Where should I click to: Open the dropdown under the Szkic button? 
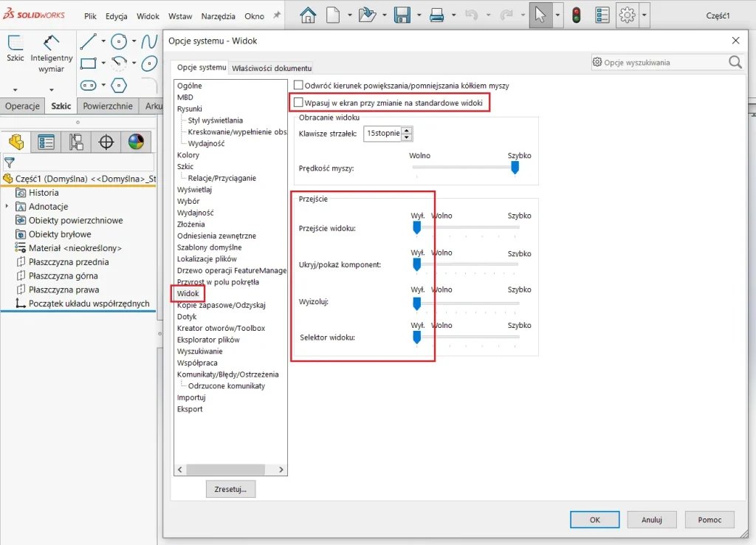pyautogui.click(x=15, y=89)
